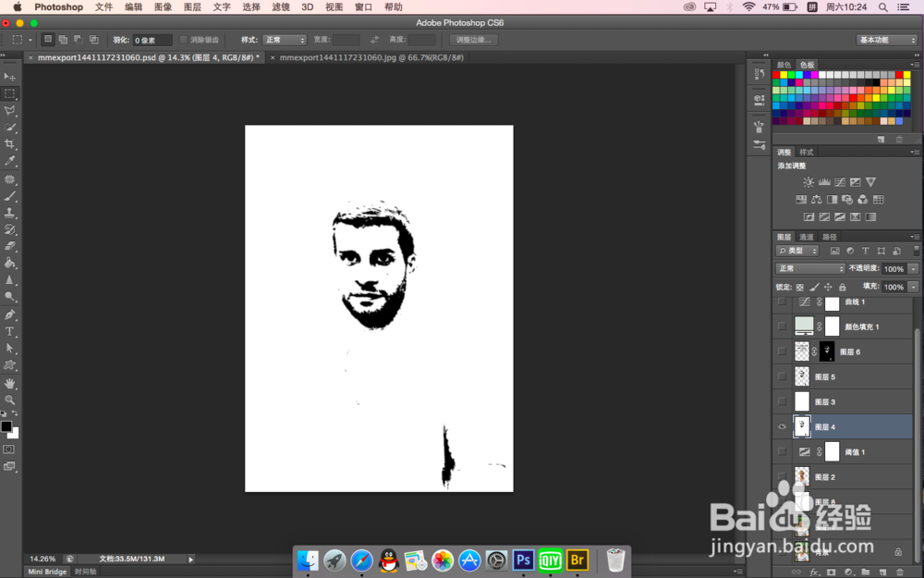Select the Horizontal Type tool

[x=10, y=331]
